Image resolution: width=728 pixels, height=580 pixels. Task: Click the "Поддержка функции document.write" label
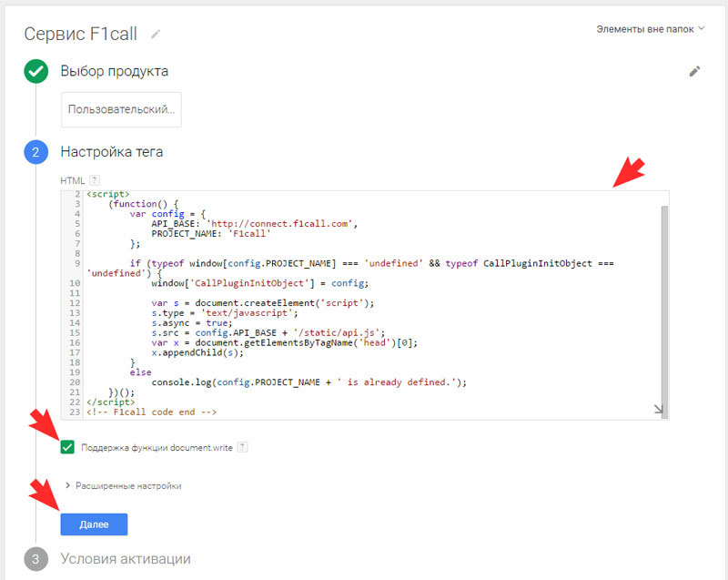(157, 448)
